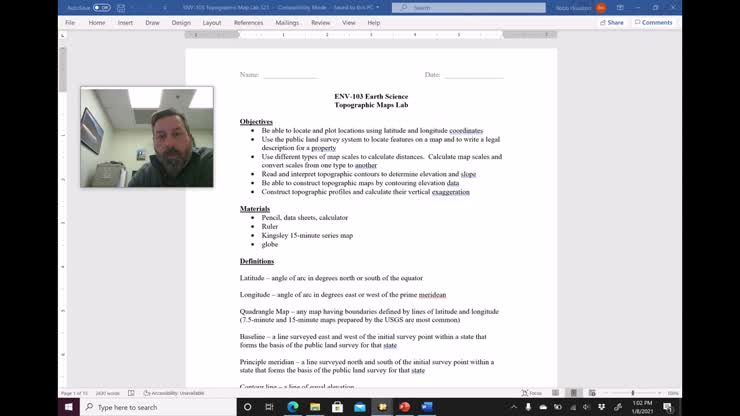Open File Explorer from the taskbar
The image size is (740, 416).
(x=315, y=407)
